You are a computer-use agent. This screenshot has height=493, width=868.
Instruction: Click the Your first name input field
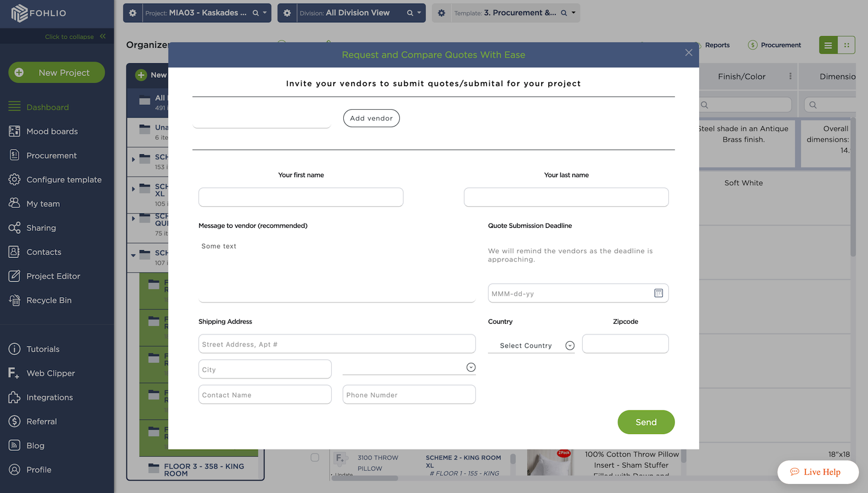tap(301, 197)
